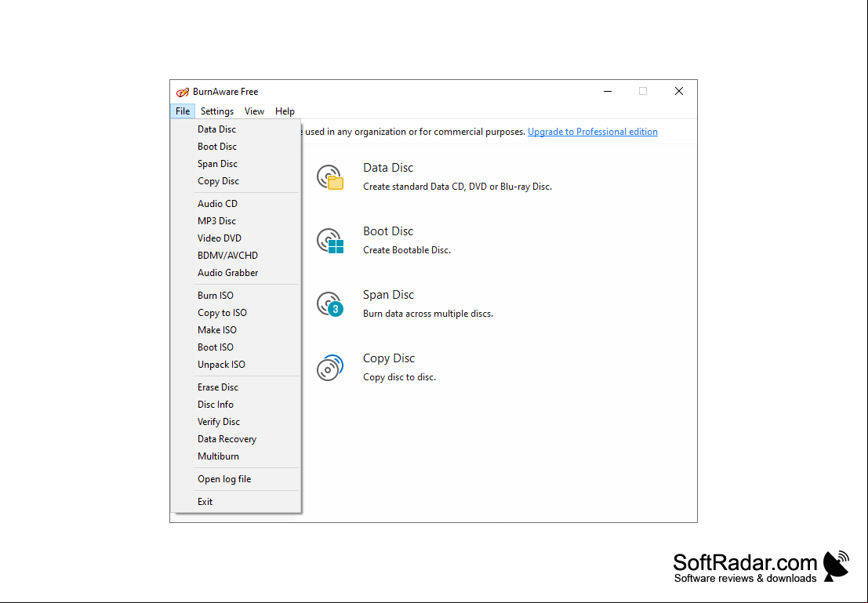Open Data Recovery from the menu
This screenshot has width=868, height=603.
(236, 439)
